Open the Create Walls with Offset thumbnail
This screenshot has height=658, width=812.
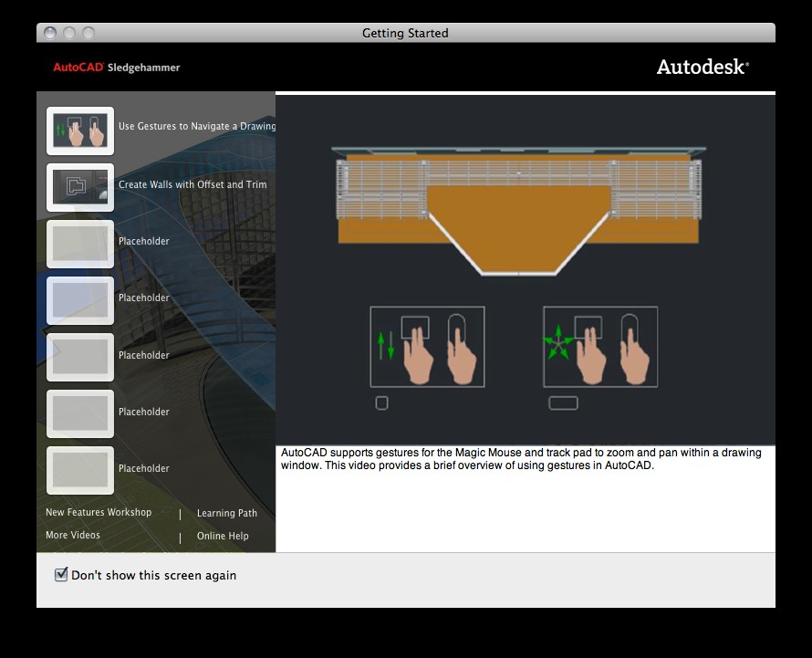tap(80, 188)
